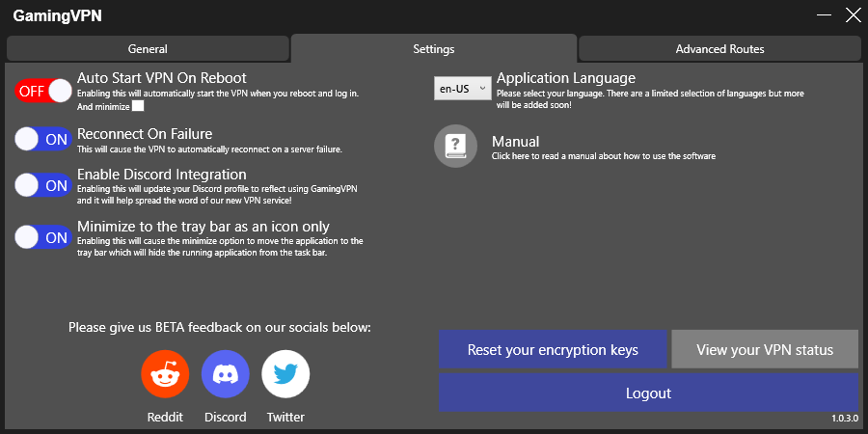Click Reset your encryption keys button

pyautogui.click(x=553, y=350)
